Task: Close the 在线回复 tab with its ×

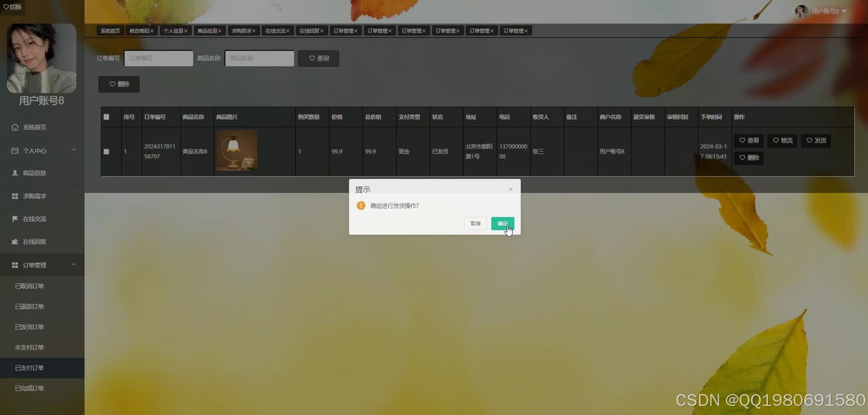Action: tap(322, 31)
